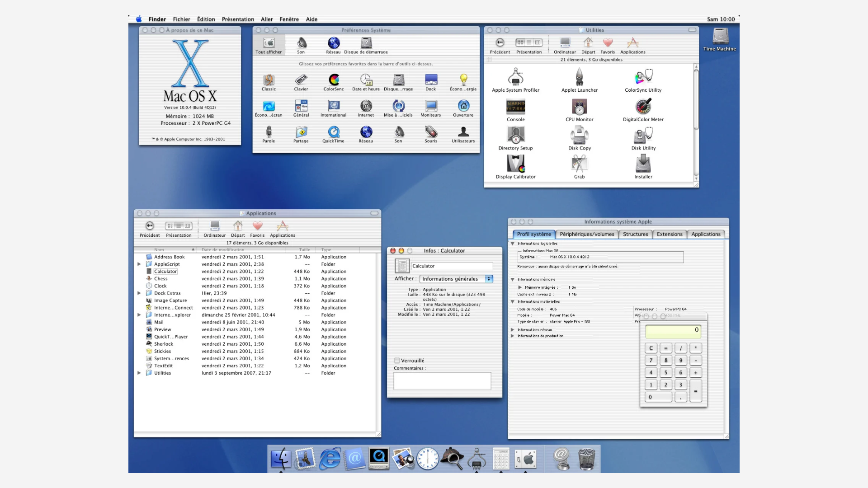Expand the AppleScript folder
Viewport: 868px width, 488px height.
pyautogui.click(x=139, y=264)
